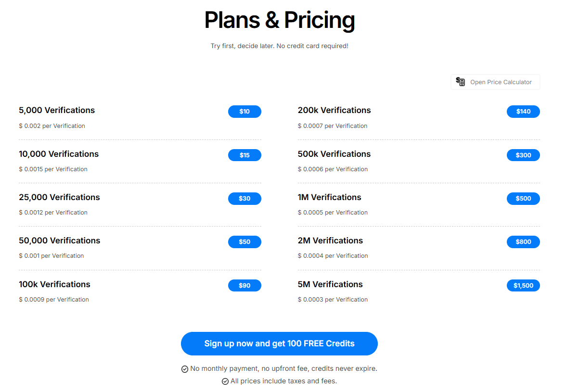566x392 pixels.
Task: Click the 50,000 Verifications plan title
Action: 60,240
